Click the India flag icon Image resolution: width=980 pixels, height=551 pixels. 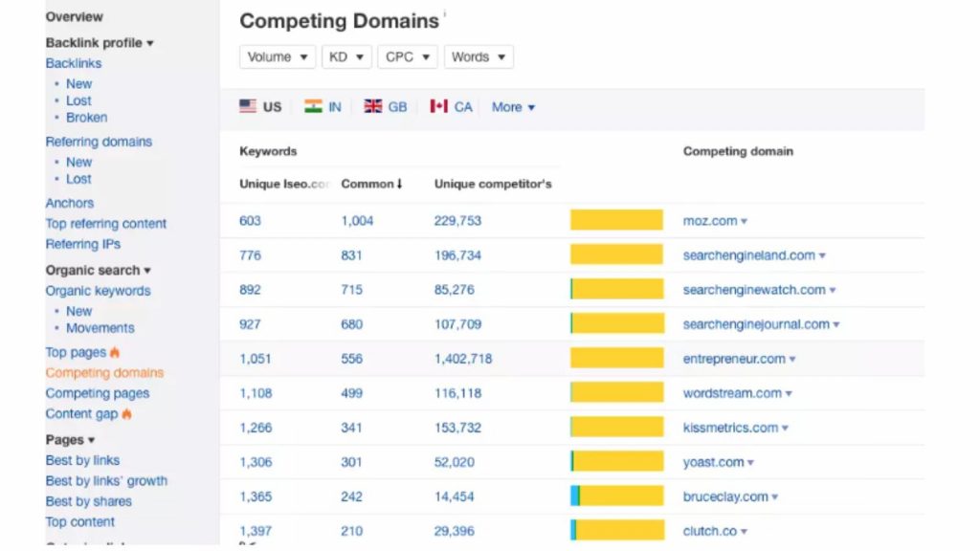(313, 106)
